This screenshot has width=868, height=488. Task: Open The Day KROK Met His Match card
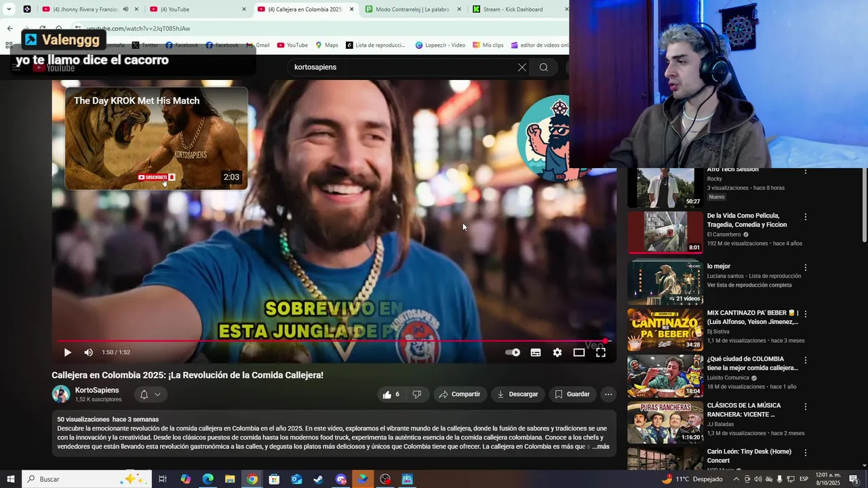tap(156, 138)
